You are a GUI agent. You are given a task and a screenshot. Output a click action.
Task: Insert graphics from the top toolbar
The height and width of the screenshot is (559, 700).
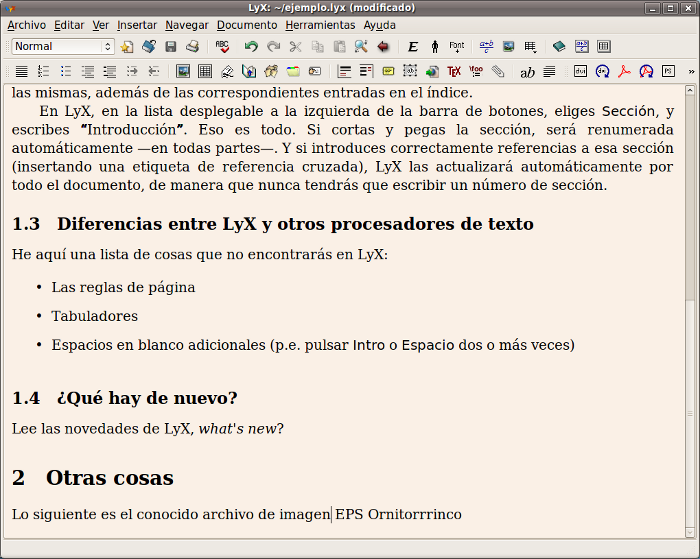pyautogui.click(x=508, y=46)
